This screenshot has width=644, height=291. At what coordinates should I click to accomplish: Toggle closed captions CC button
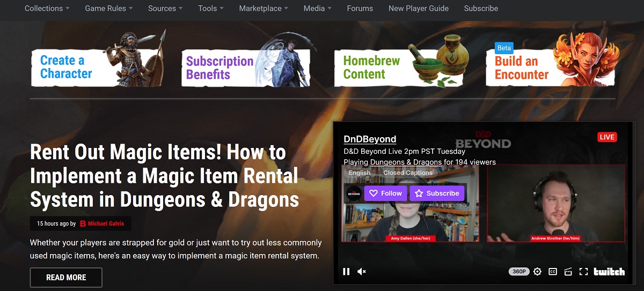coord(553,272)
